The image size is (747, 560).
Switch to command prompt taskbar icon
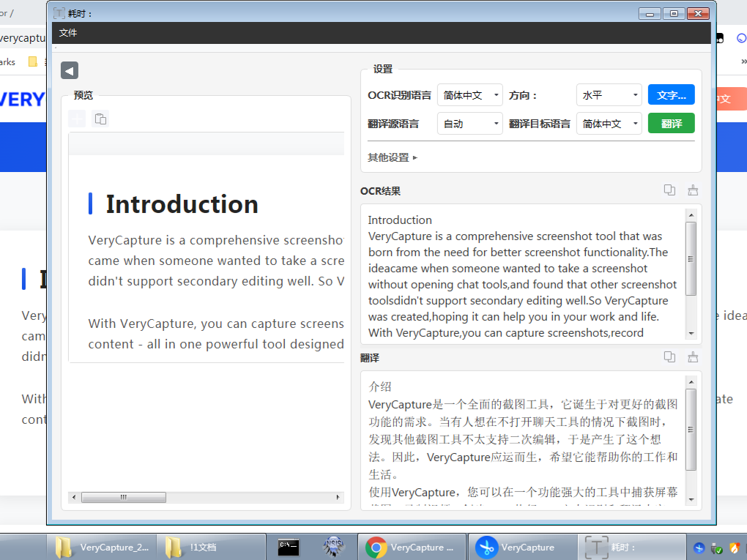[289, 547]
